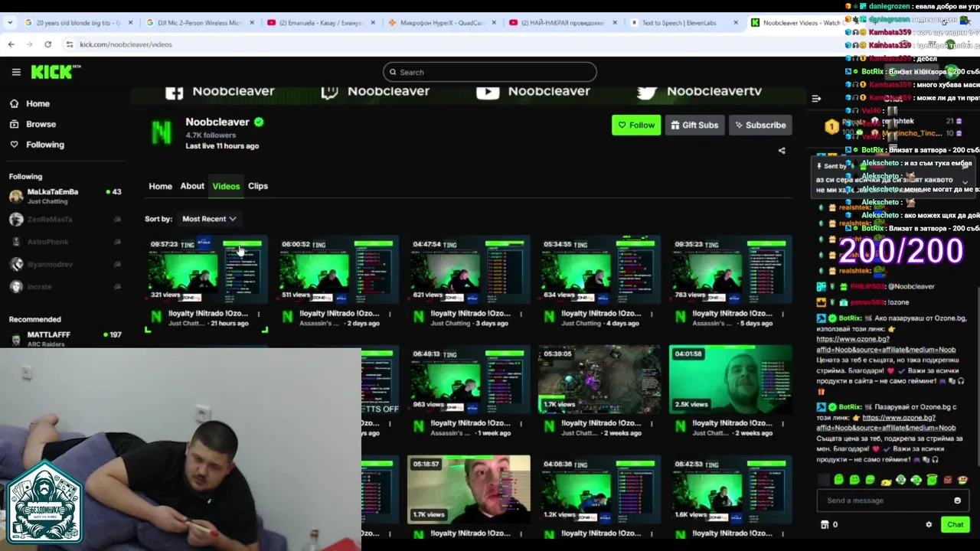Play the 04:01:58 video with 2.5K views

coord(730,380)
